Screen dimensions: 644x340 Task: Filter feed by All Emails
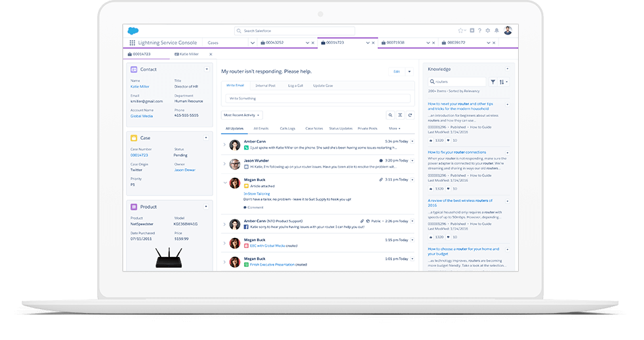[x=261, y=128]
